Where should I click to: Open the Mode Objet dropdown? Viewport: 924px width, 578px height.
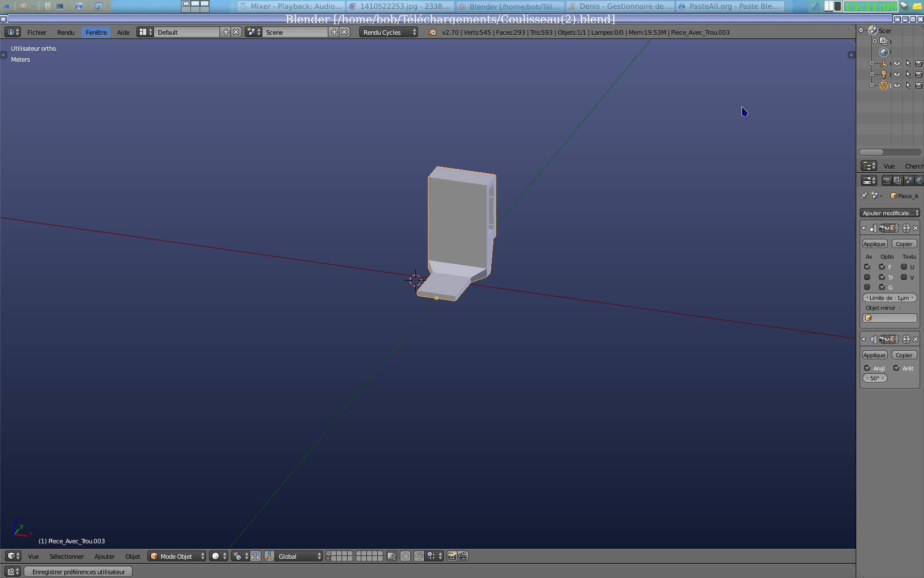point(177,556)
